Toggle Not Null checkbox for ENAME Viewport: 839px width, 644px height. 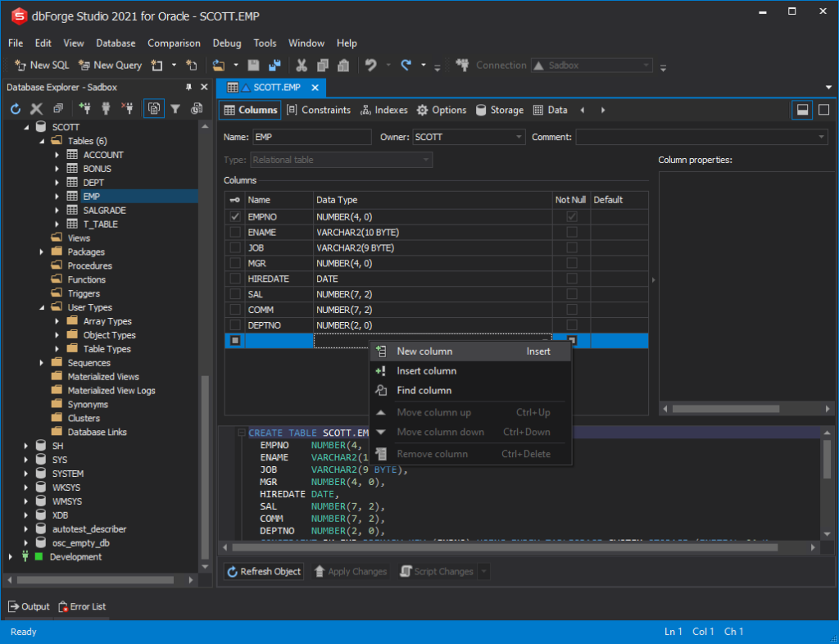click(x=572, y=232)
